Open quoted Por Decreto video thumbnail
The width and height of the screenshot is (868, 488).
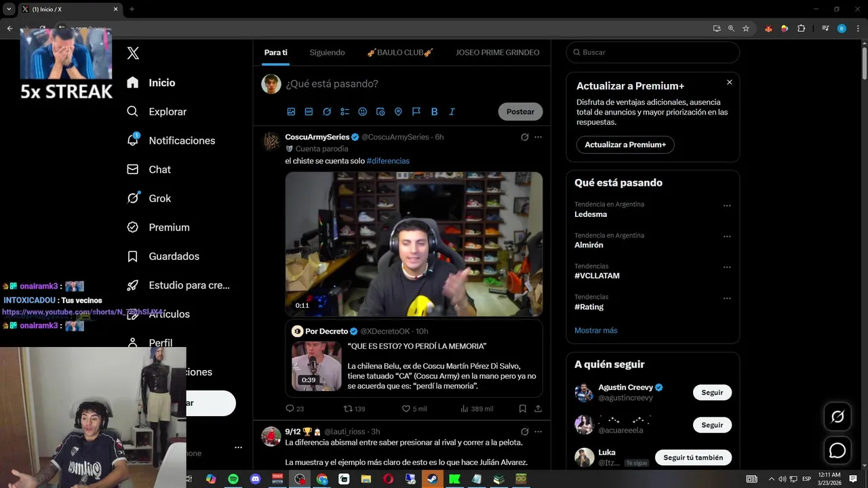(317, 366)
